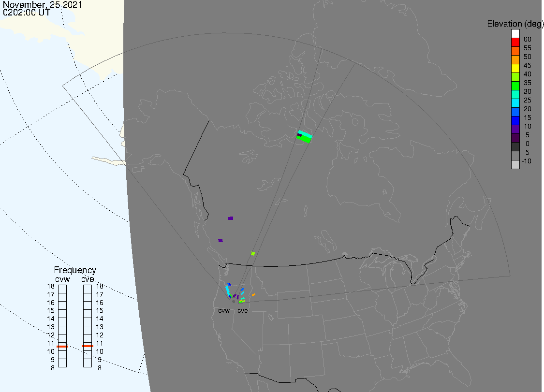544x392 pixels.
Task: Click the green-cyan radar echo patch in Arctic
Action: (305, 136)
